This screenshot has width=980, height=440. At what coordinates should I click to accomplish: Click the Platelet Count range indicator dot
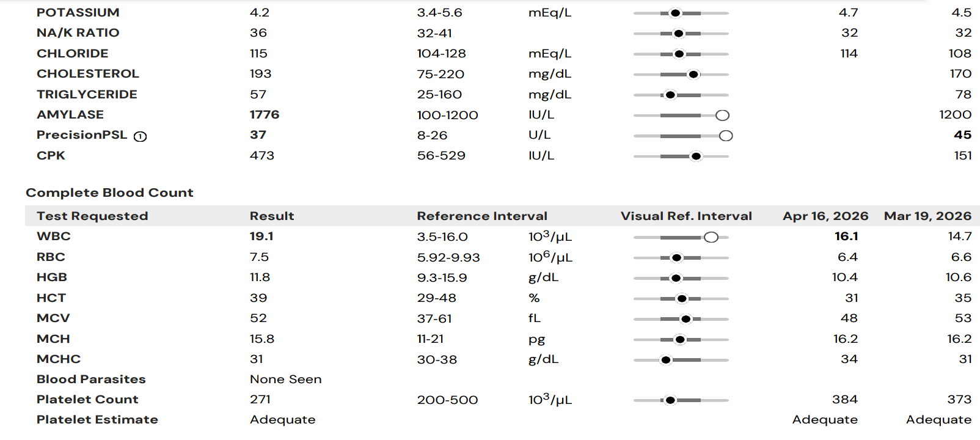(670, 400)
